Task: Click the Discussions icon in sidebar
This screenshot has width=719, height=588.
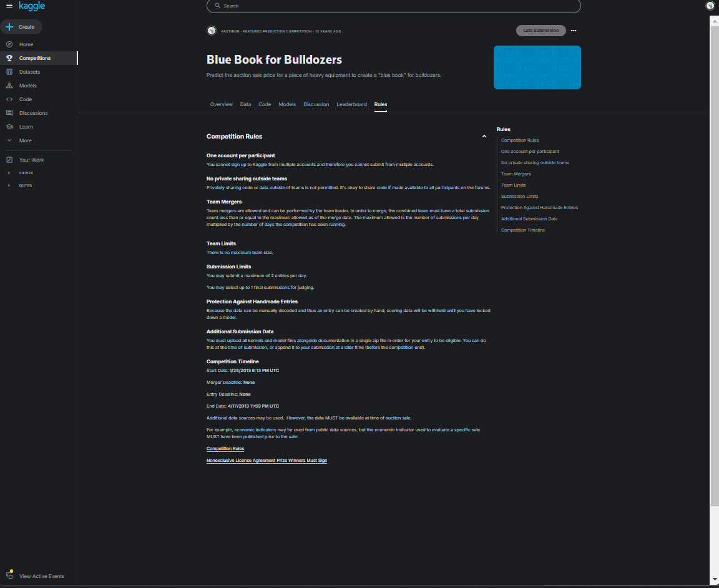Action: coord(9,113)
